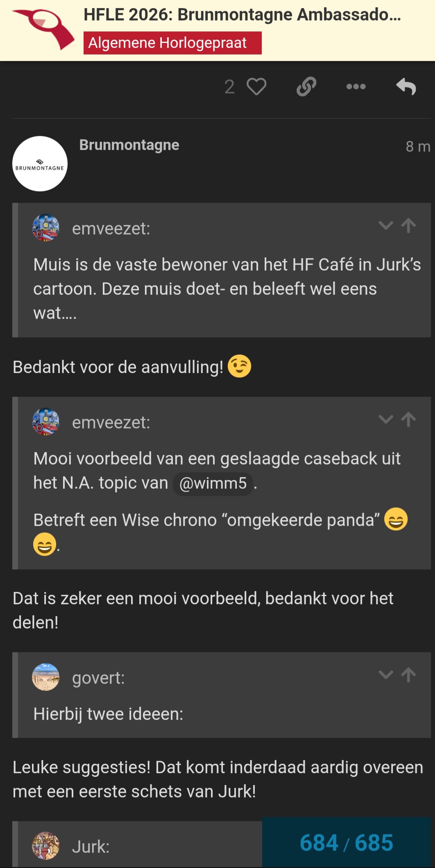View Brunmontagne round avatar
This screenshot has height=868, width=435.
point(40,164)
